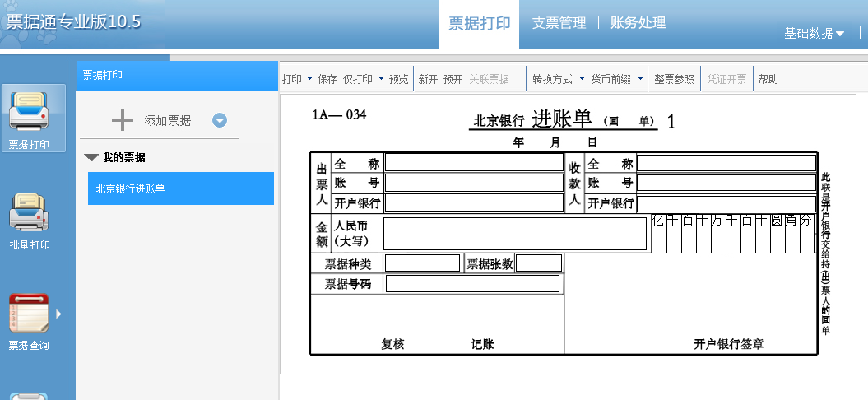Open the dropdown arrow next to 转换方式
Viewport: 868px width, 400px height.
click(582, 79)
